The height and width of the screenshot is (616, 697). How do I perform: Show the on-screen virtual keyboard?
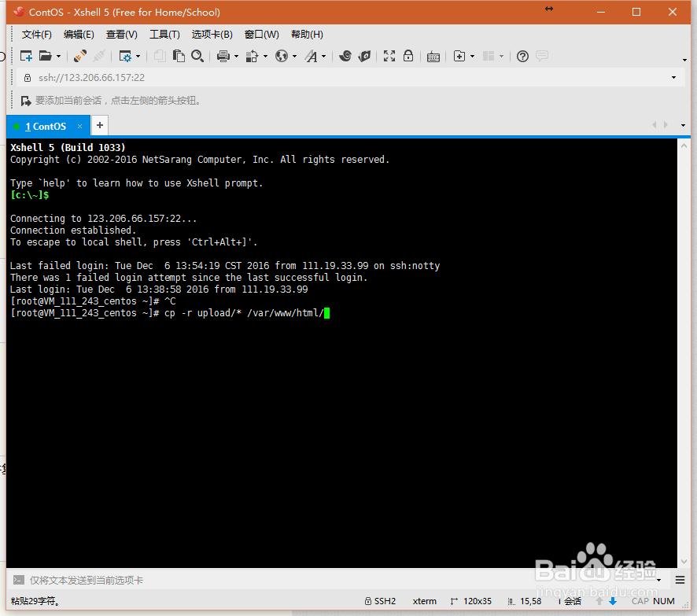[x=434, y=56]
